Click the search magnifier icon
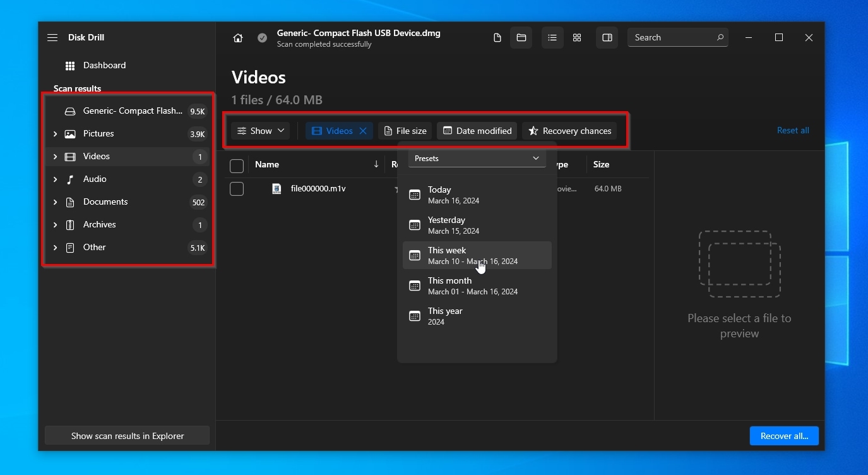Image resolution: width=868 pixels, height=475 pixels. coord(720,37)
